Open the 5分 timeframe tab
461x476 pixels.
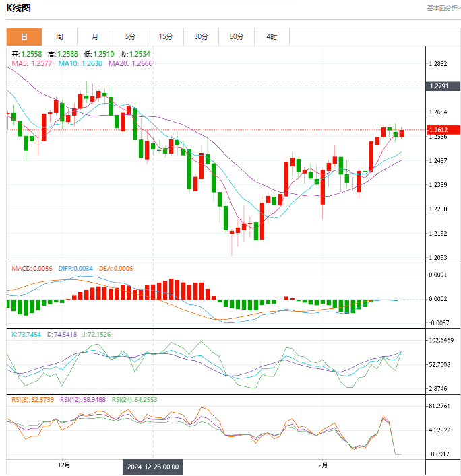coord(129,37)
